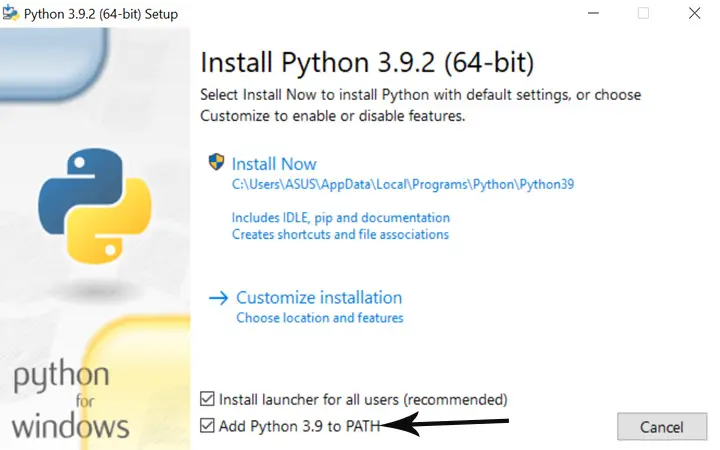Image resolution: width=720 pixels, height=450 pixels.
Task: Close the Python Setup window
Action: (x=695, y=14)
